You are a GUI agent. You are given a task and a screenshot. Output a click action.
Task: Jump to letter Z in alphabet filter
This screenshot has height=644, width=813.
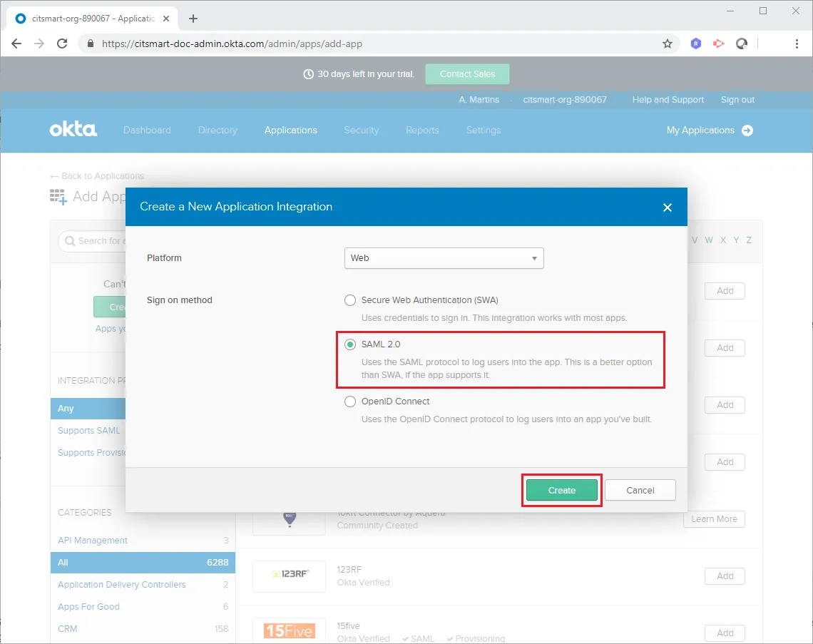click(749, 240)
